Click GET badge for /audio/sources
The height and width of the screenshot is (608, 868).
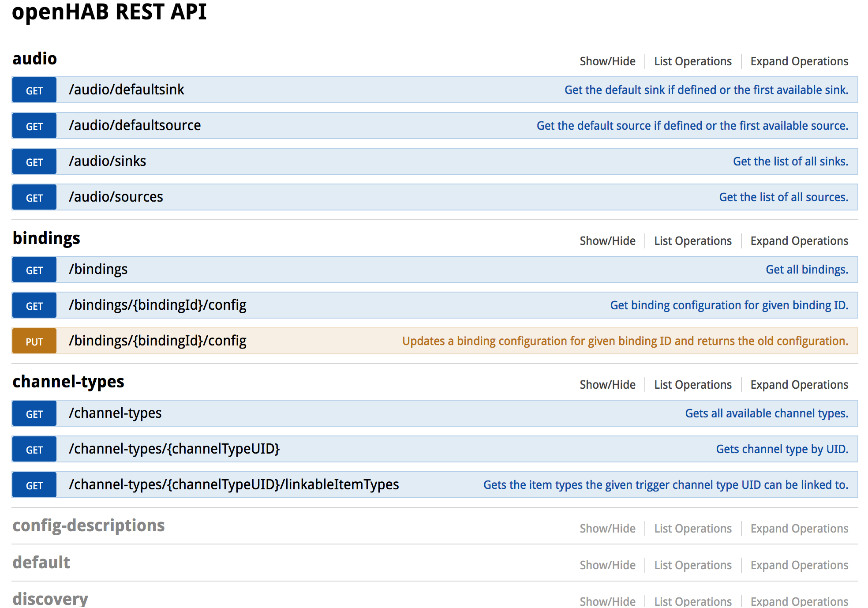point(34,198)
